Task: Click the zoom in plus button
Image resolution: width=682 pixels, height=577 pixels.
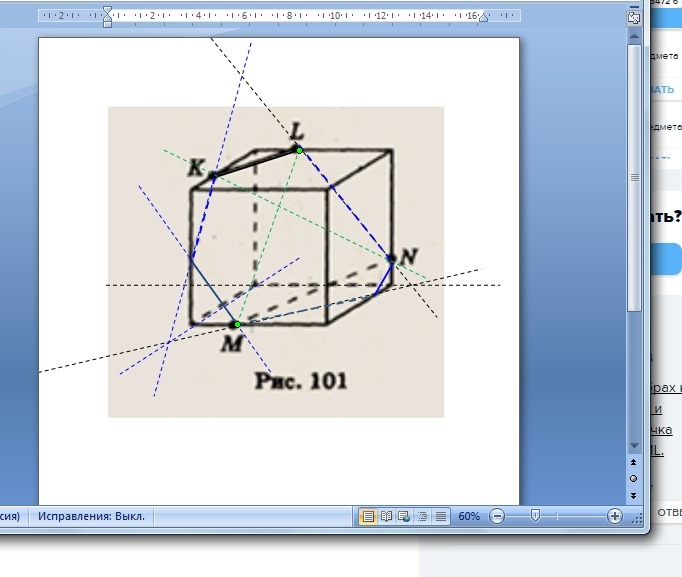Action: pos(615,516)
